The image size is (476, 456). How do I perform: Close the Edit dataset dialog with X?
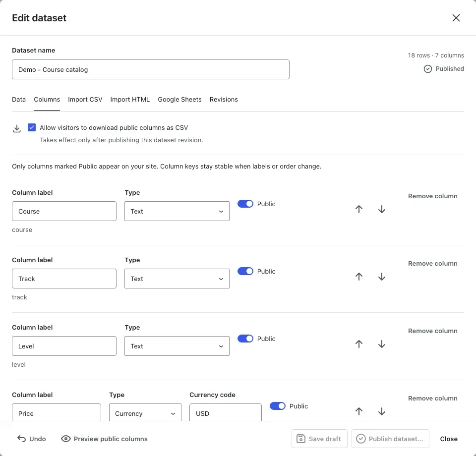tap(456, 18)
